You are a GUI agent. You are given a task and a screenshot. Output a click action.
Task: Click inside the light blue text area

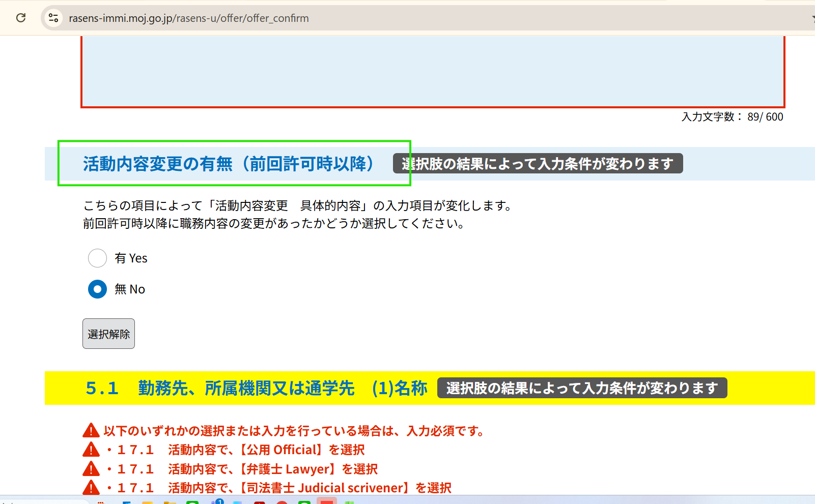point(433,71)
